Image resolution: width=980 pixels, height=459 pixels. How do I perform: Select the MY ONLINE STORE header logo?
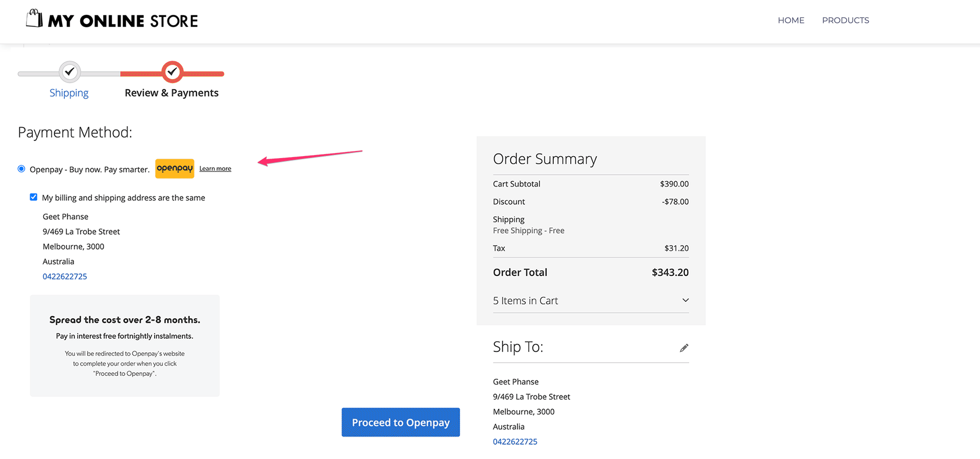(x=111, y=20)
